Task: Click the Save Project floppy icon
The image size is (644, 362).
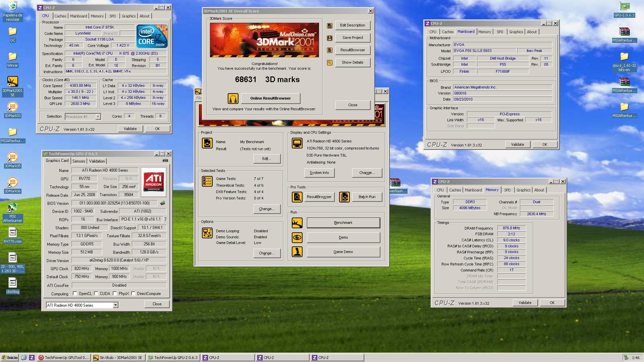Action: coord(330,38)
